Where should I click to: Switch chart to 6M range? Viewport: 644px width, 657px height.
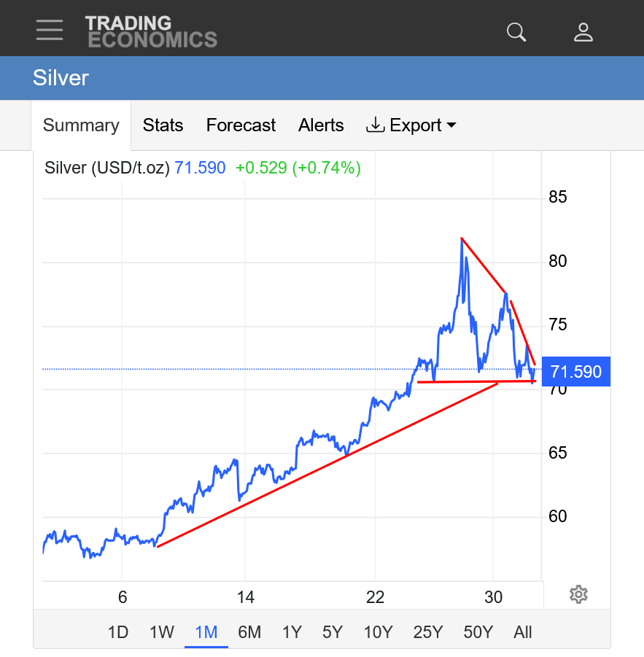tap(249, 632)
